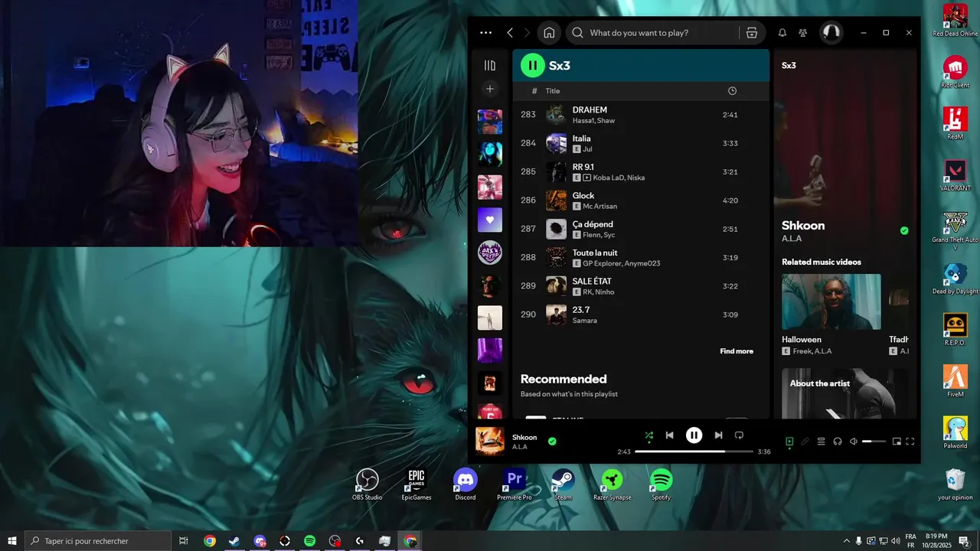Open artist link Ninho
The image size is (980, 551).
[605, 292]
